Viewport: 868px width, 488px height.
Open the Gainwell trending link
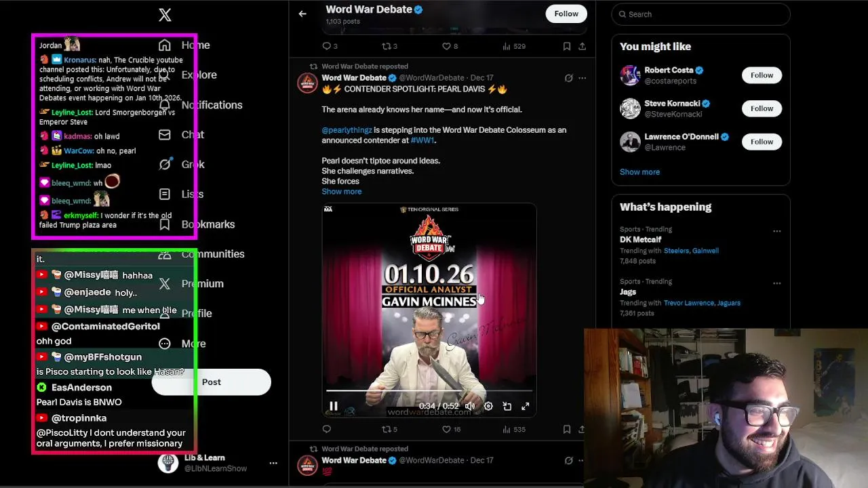point(706,251)
